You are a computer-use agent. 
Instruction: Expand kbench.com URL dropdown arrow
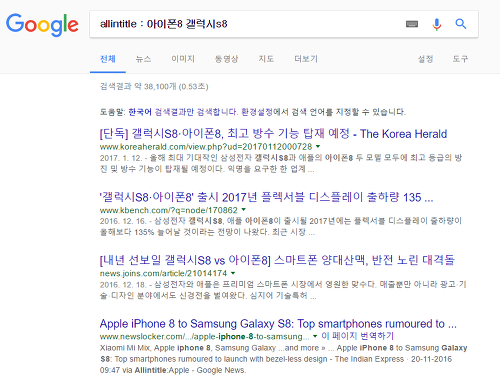[x=244, y=210]
